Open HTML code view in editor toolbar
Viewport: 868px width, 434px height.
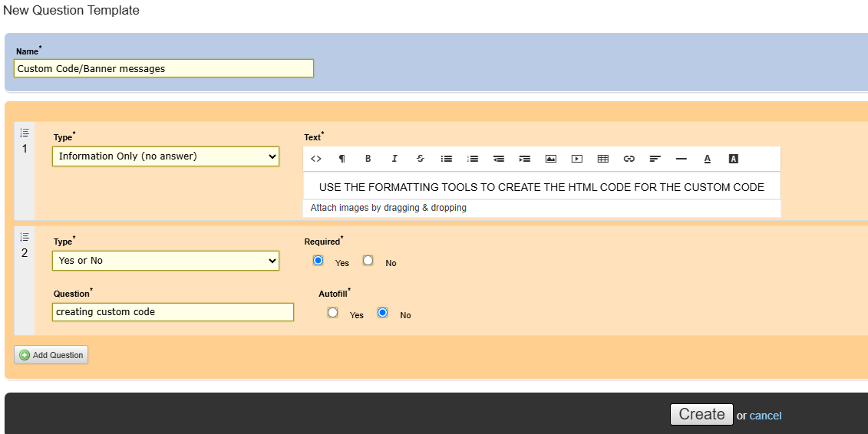(x=315, y=159)
